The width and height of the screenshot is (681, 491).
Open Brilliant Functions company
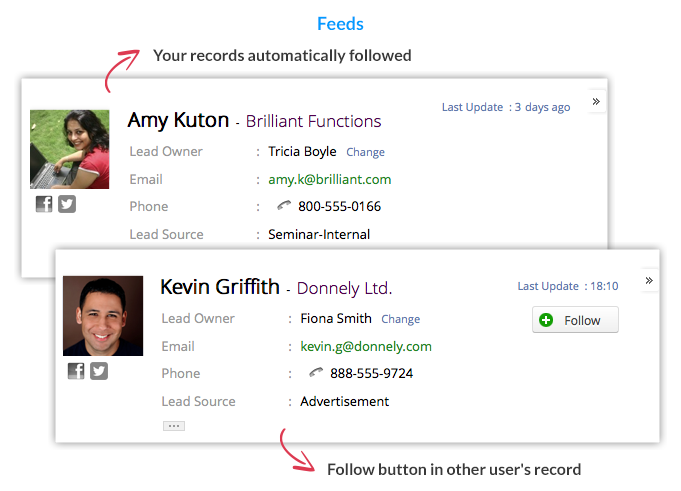click(x=314, y=122)
